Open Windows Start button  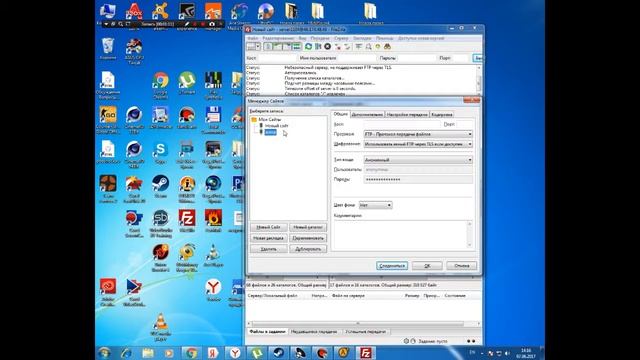pyautogui.click(x=104, y=353)
